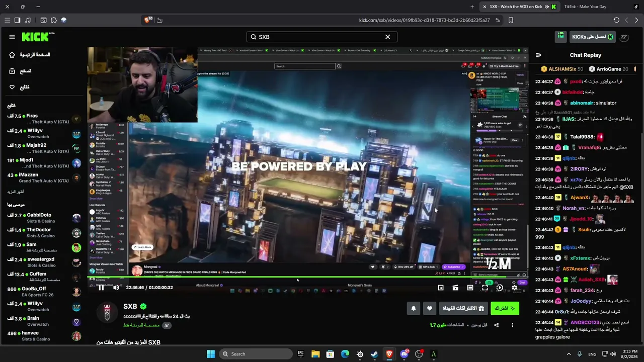Open the hanvee channel avatar
The image size is (644, 362).
click(76, 336)
